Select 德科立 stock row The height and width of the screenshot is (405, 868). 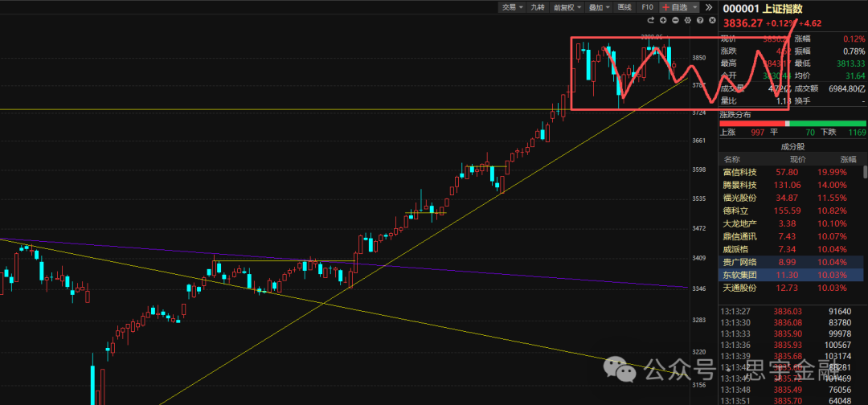click(791, 211)
